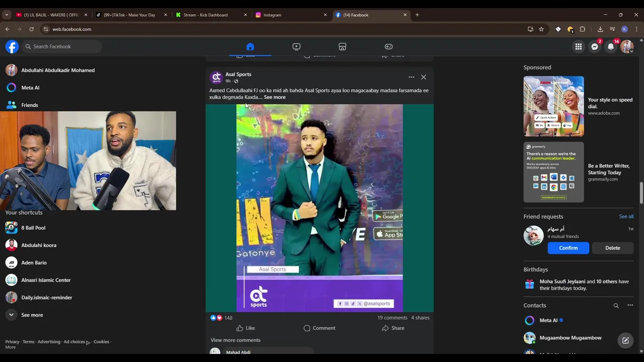Open the Alnasri Islamic Center shortcut
This screenshot has width=644, height=362.
(x=46, y=280)
